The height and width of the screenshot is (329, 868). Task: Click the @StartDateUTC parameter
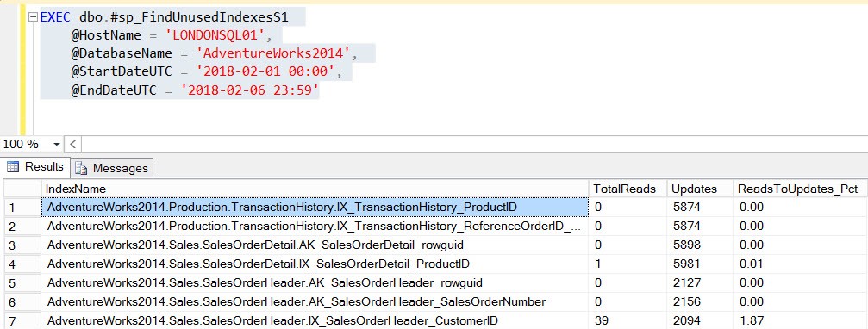pyautogui.click(x=121, y=72)
